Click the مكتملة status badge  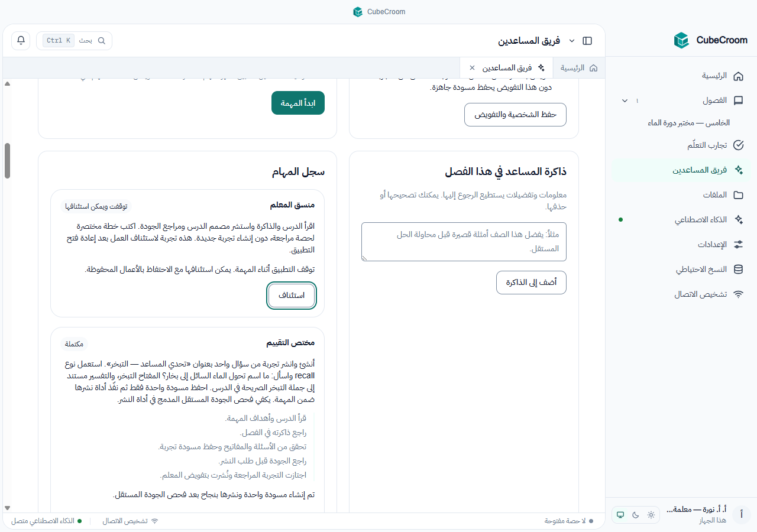click(74, 344)
